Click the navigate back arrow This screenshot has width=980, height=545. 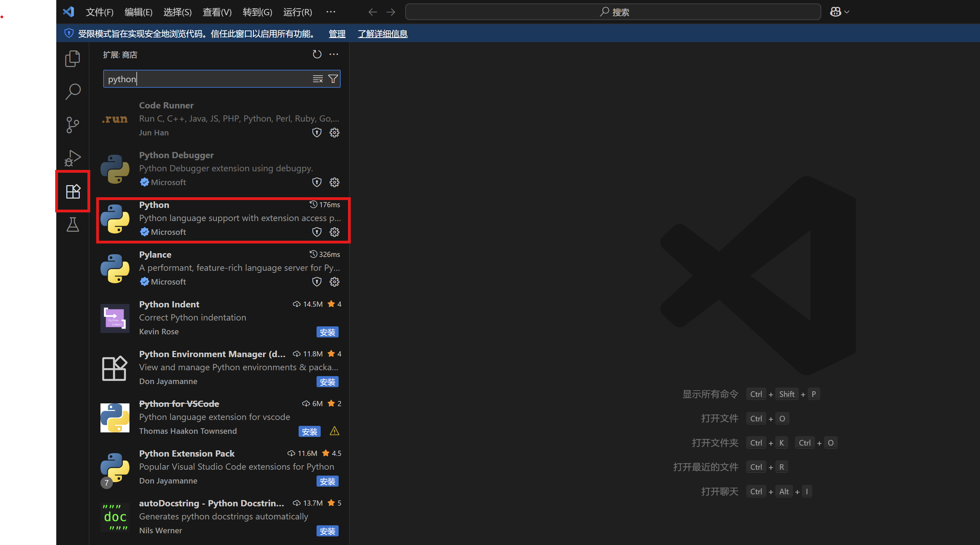tap(372, 12)
